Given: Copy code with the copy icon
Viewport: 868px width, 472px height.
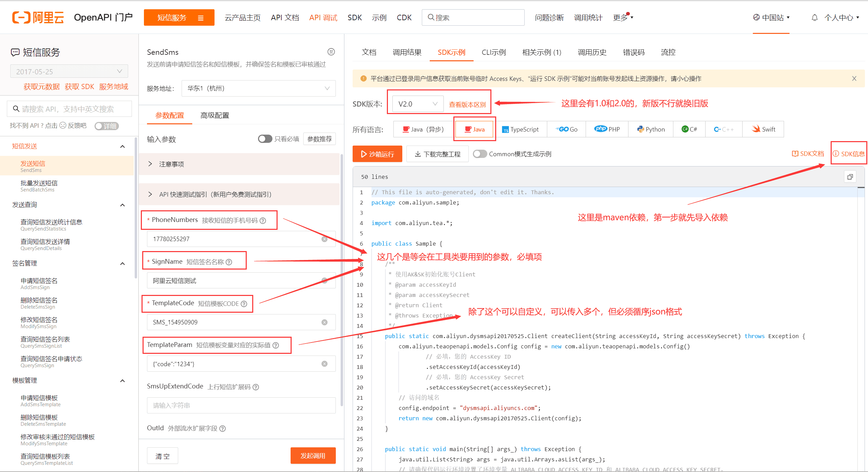Looking at the screenshot, I should tap(850, 177).
